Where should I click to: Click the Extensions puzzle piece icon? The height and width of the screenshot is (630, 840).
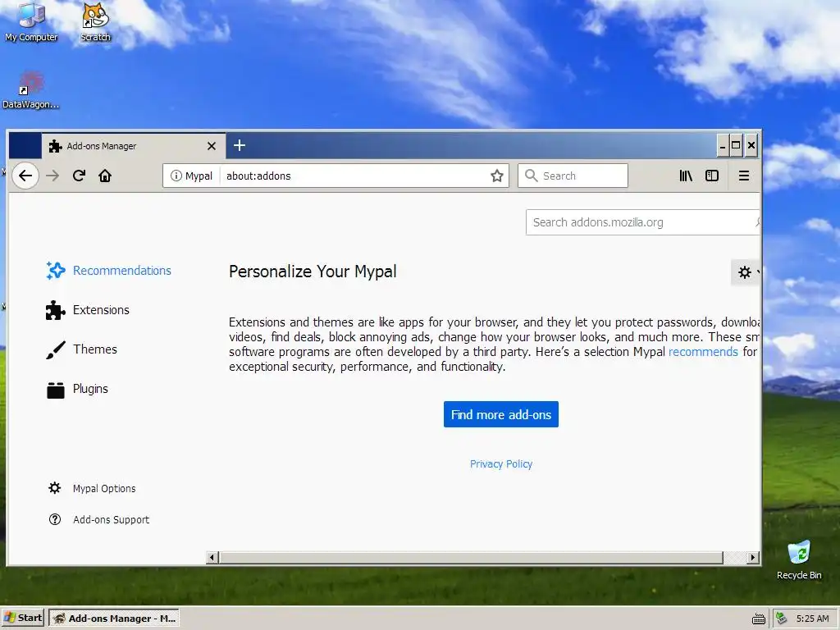[x=55, y=310]
